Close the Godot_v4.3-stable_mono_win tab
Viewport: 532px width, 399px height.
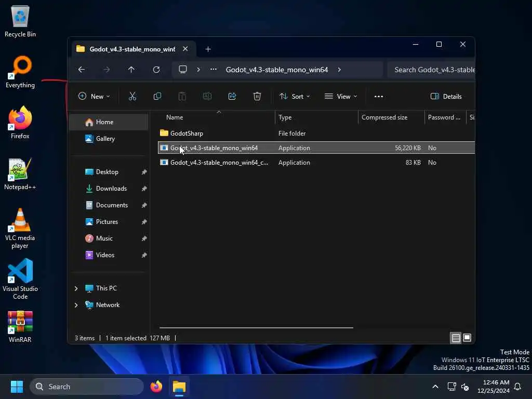coord(185,49)
